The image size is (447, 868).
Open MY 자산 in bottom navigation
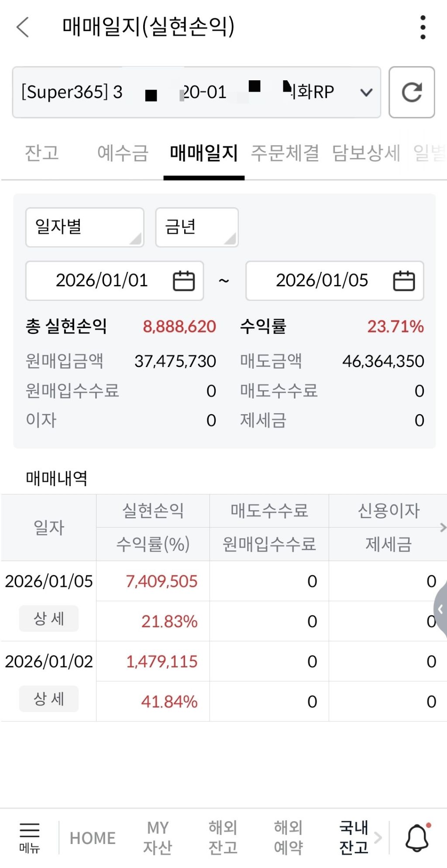[x=158, y=837]
